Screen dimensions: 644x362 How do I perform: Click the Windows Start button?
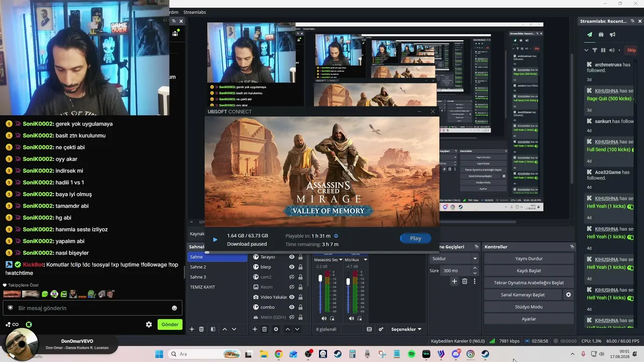tap(159, 354)
